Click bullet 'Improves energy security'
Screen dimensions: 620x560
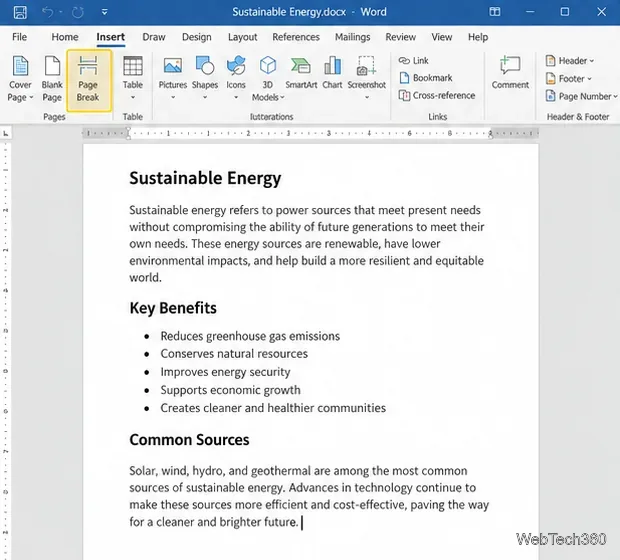225,372
